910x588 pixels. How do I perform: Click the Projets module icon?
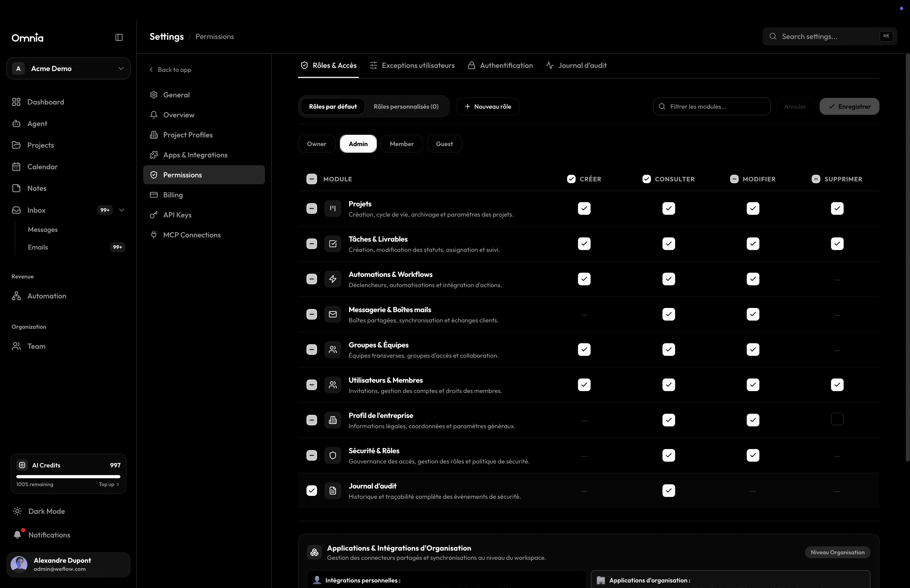(333, 208)
